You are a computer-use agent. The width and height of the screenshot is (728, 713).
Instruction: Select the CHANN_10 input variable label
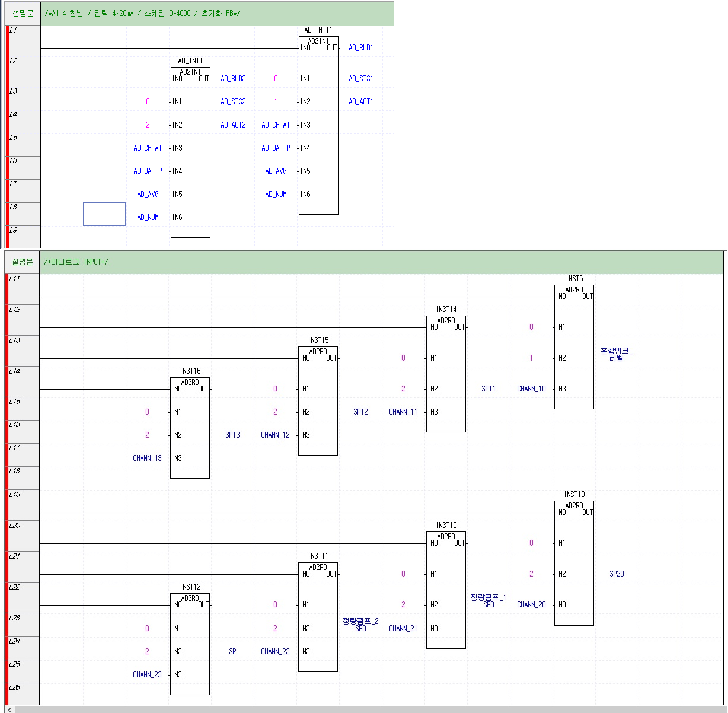click(531, 389)
